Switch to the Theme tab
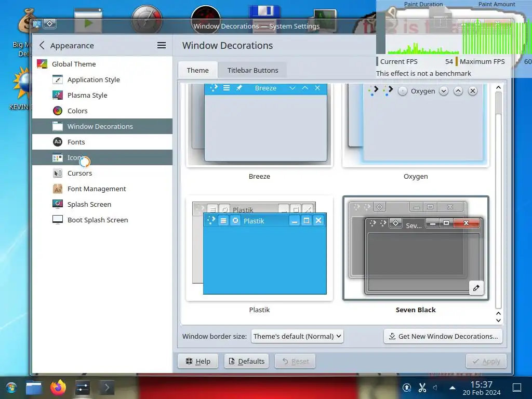 [x=197, y=70]
